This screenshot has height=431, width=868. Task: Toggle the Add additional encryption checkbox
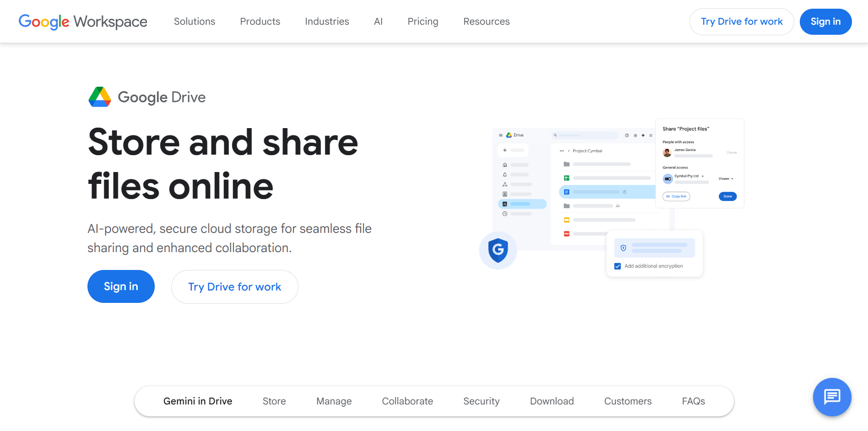618,266
